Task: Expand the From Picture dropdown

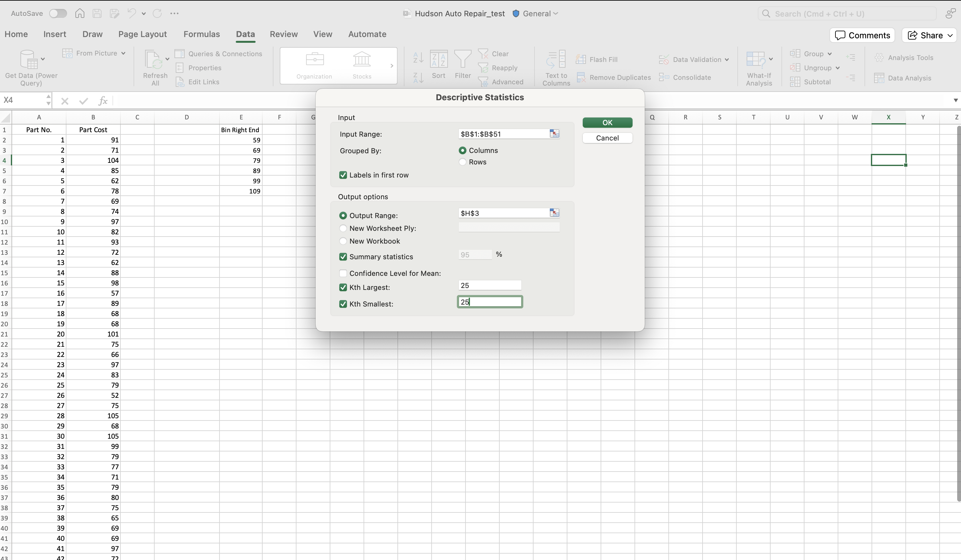Action: click(x=124, y=53)
